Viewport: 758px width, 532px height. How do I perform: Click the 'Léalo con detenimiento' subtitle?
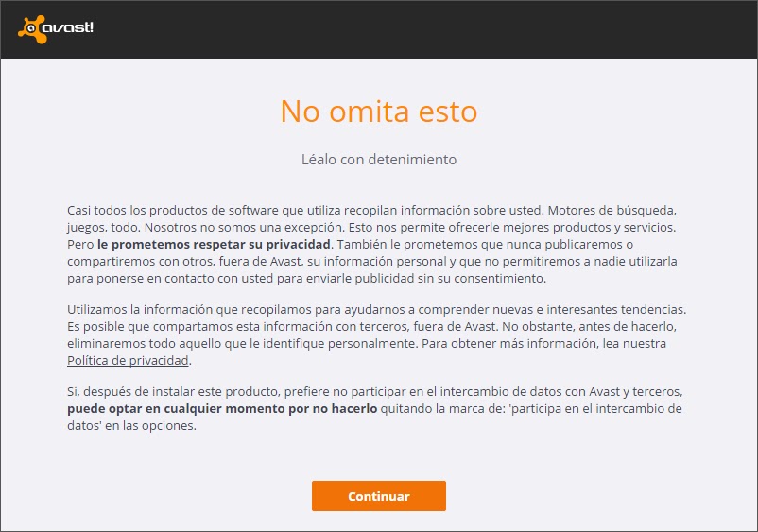pyautogui.click(x=379, y=159)
